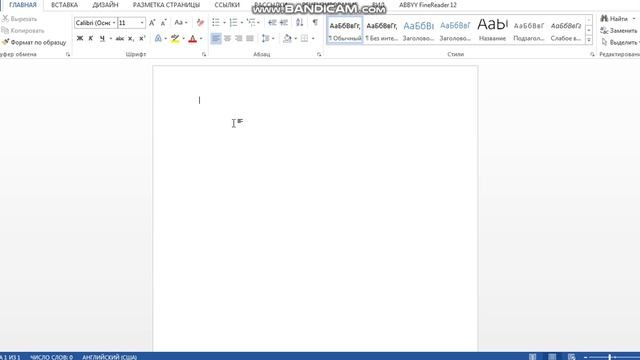Viewport: 640px width, 360px height.
Task: Apply red font color A icon
Action: [193, 38]
